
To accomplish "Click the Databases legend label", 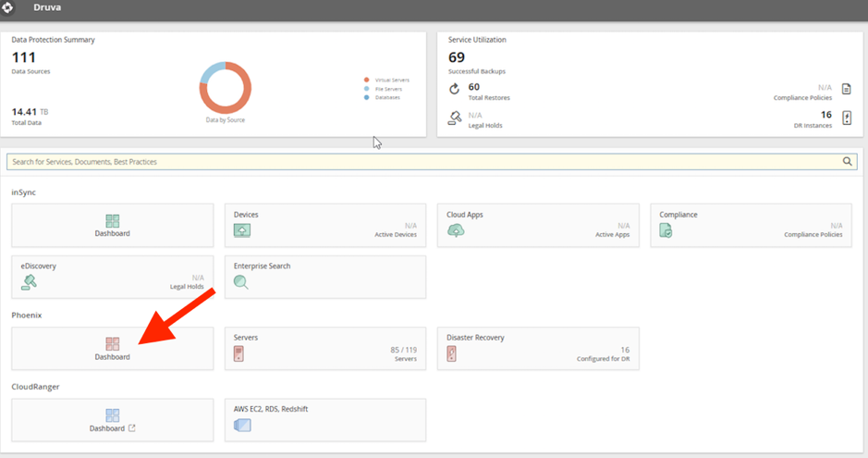I will click(x=387, y=97).
